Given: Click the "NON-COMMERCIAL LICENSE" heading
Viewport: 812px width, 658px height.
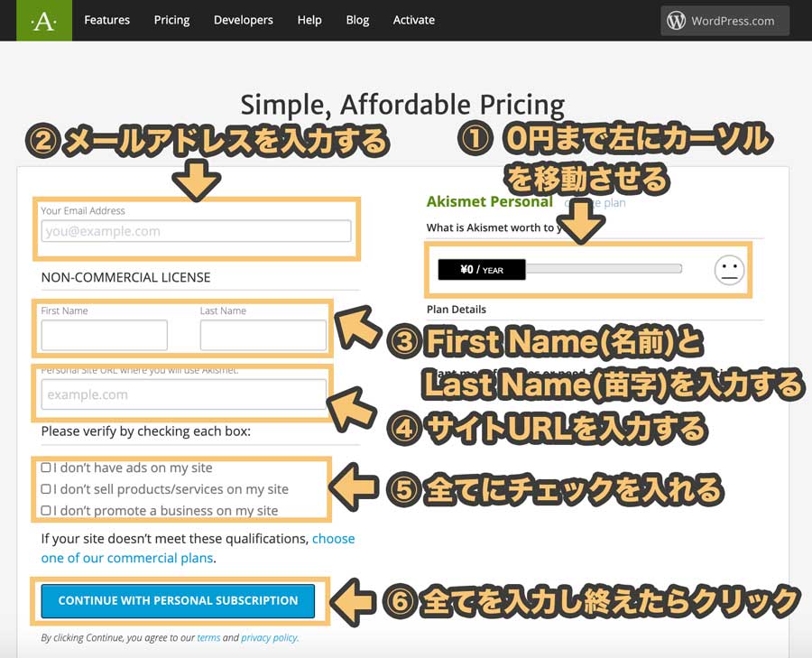Looking at the screenshot, I should click(125, 277).
